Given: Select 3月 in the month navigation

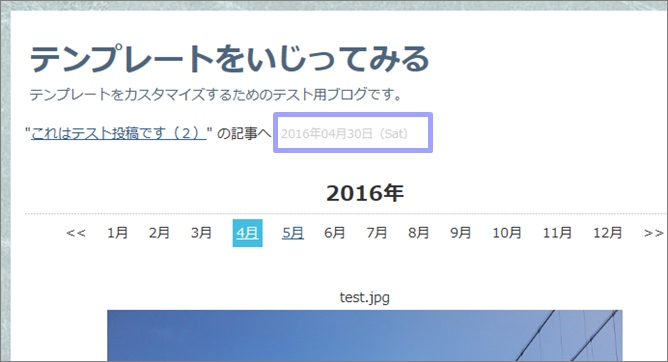Looking at the screenshot, I should tap(201, 233).
